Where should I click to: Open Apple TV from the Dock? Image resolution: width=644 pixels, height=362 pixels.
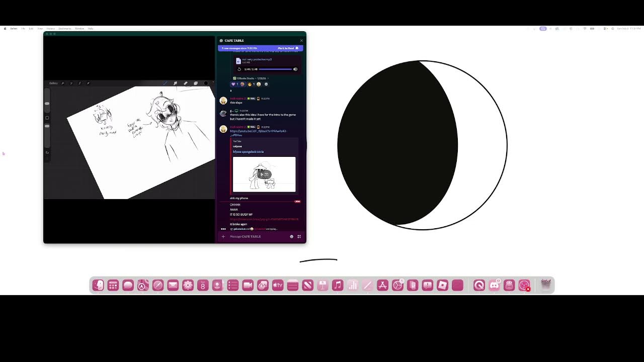click(278, 286)
